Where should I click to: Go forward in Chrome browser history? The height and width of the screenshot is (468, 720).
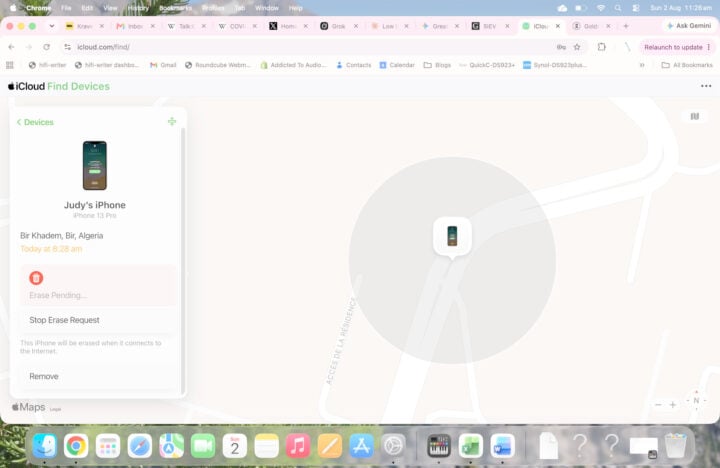click(29, 47)
